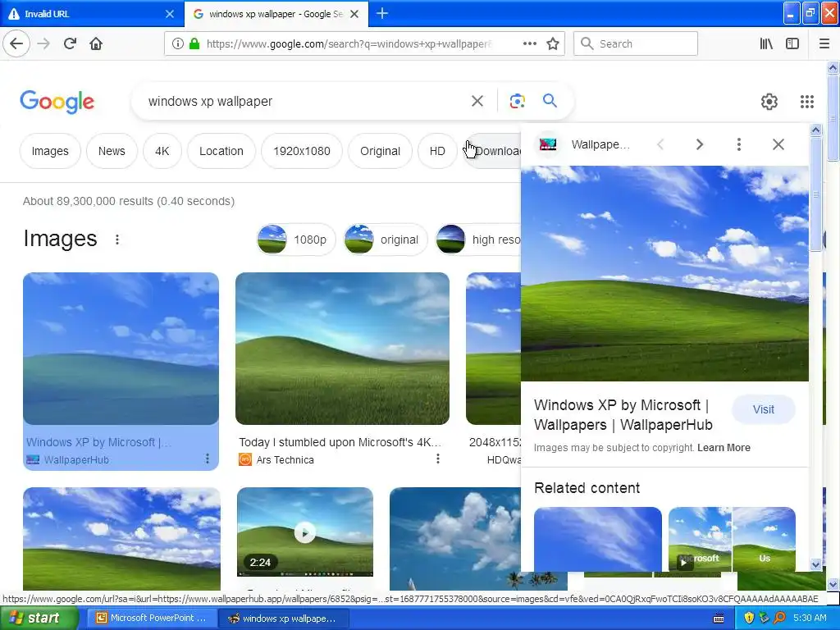Apply the 4K filter chip
This screenshot has width=840, height=630.
[x=162, y=151]
